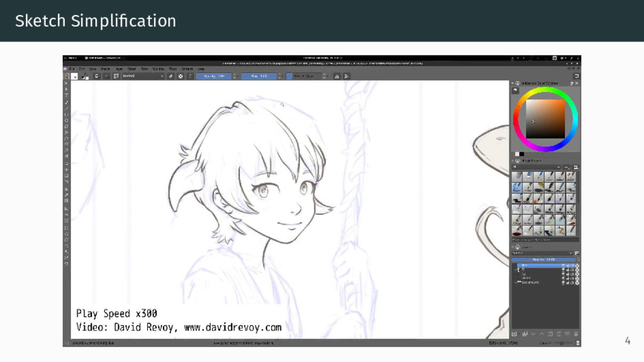Open the gradient chooser in the toolbar

tap(67, 76)
